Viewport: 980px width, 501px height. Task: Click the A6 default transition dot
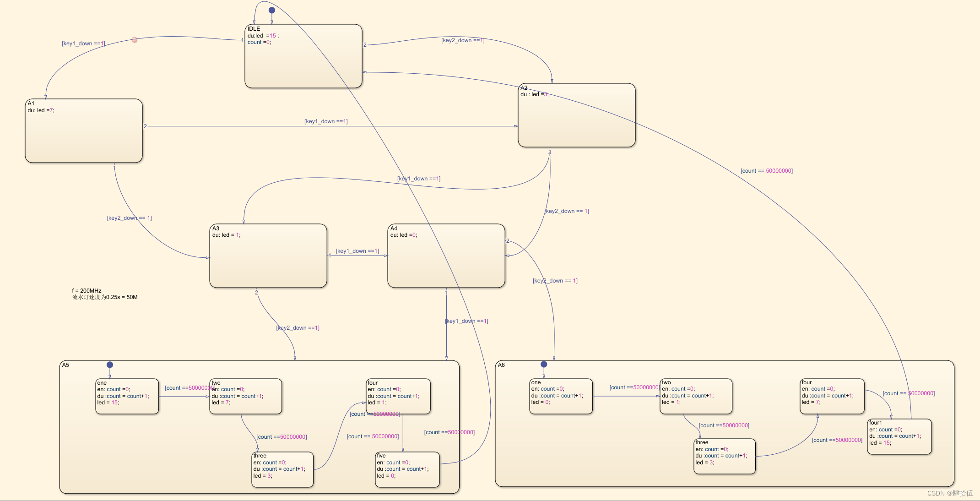544,365
